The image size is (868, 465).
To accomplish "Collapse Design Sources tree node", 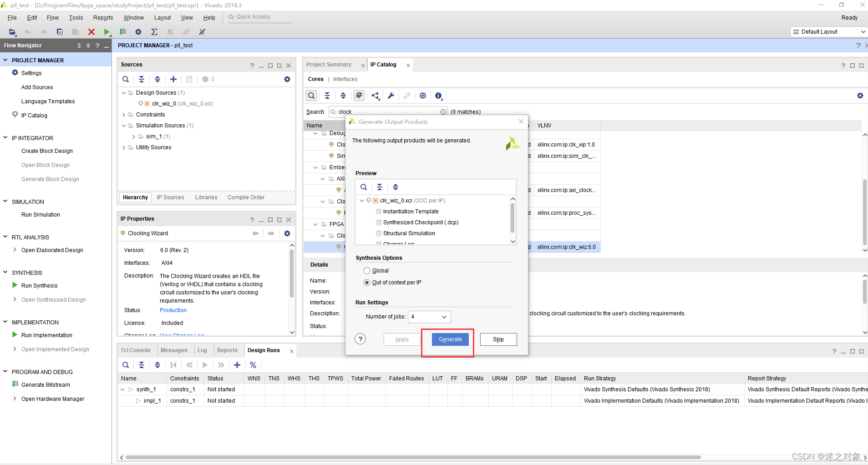I will point(124,93).
